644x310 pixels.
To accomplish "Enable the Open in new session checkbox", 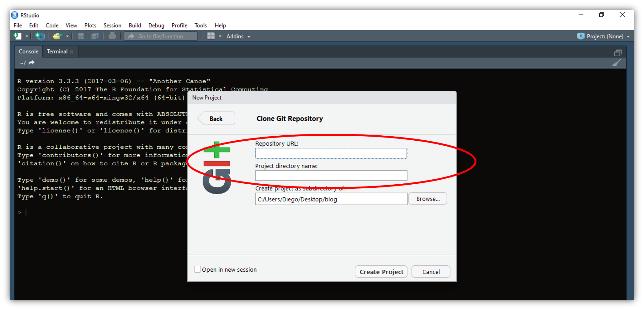I will [x=198, y=269].
